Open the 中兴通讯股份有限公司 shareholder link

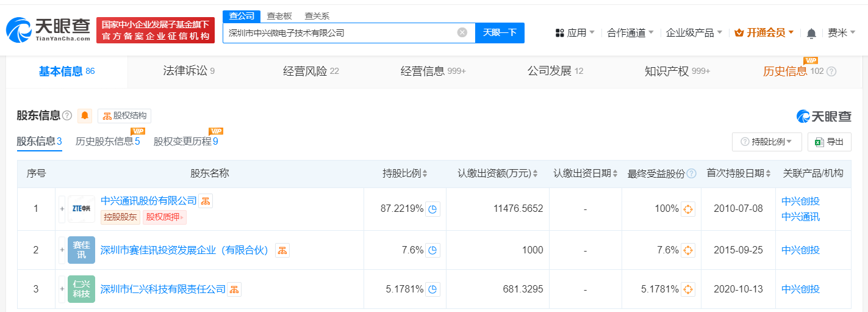coord(149,200)
